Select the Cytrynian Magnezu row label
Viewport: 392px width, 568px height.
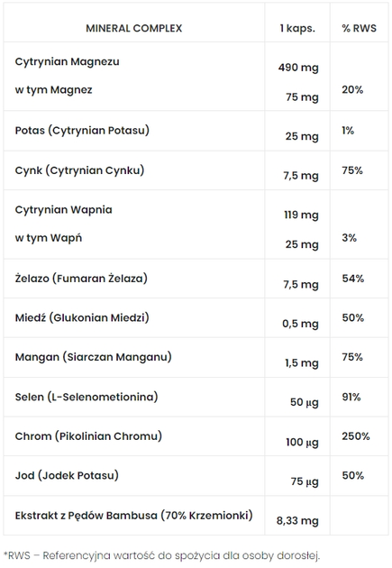tap(67, 62)
